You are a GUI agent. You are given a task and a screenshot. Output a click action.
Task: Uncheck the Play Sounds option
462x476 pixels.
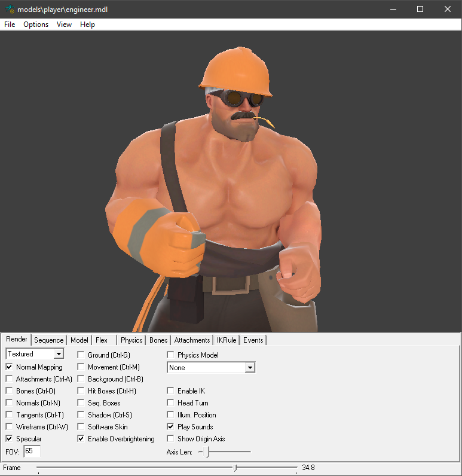coord(170,427)
